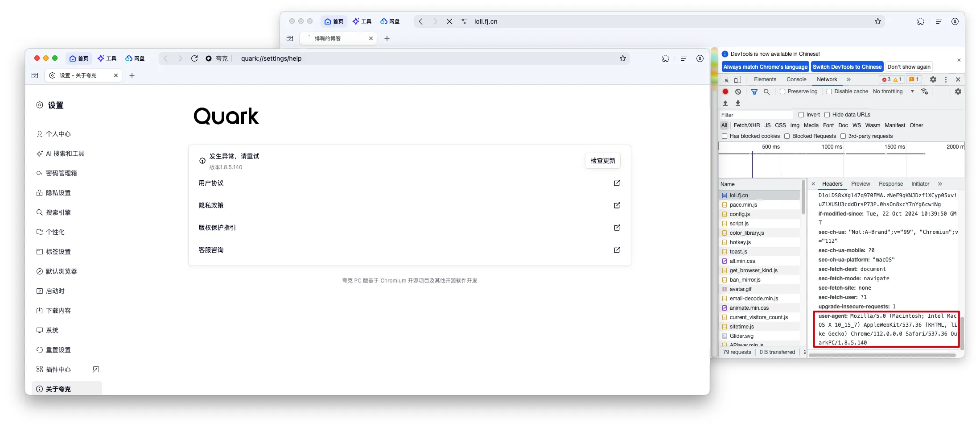
Task: Open network search magnifier icon
Action: pyautogui.click(x=767, y=91)
